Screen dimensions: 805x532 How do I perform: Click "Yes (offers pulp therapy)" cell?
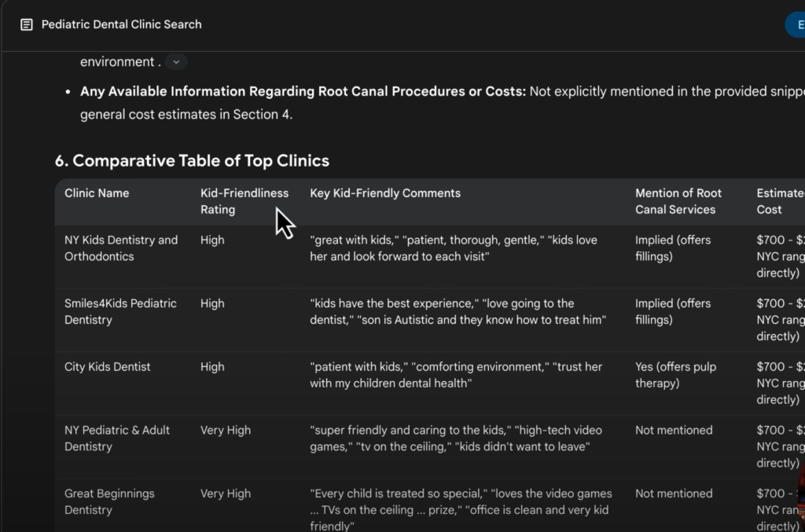(675, 376)
